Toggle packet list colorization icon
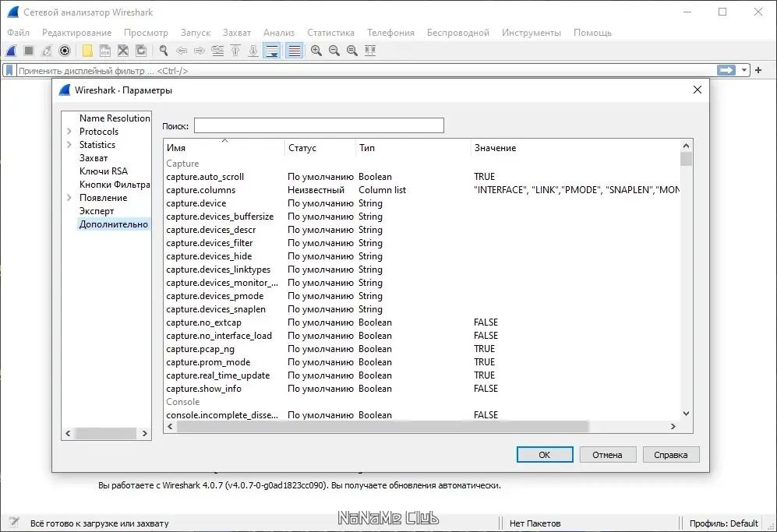 pyautogui.click(x=295, y=51)
